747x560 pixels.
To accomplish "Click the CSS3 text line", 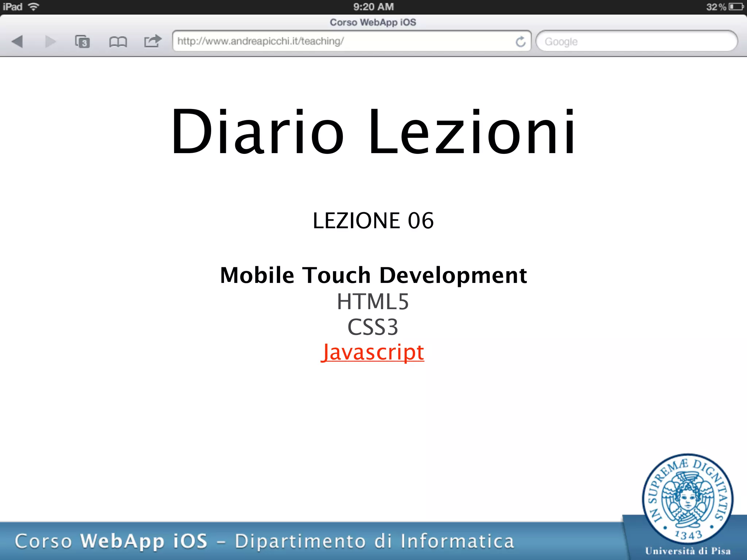I will [x=373, y=327].
